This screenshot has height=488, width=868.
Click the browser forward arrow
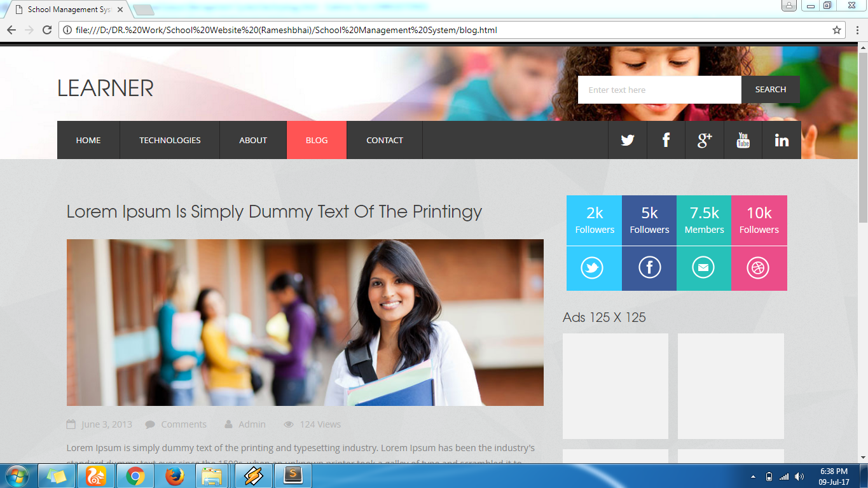[29, 30]
